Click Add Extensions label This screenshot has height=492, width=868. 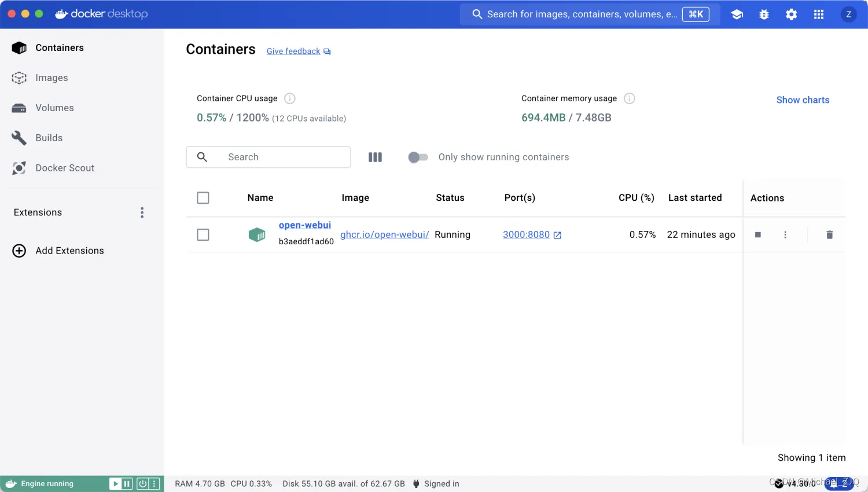pyautogui.click(x=69, y=251)
